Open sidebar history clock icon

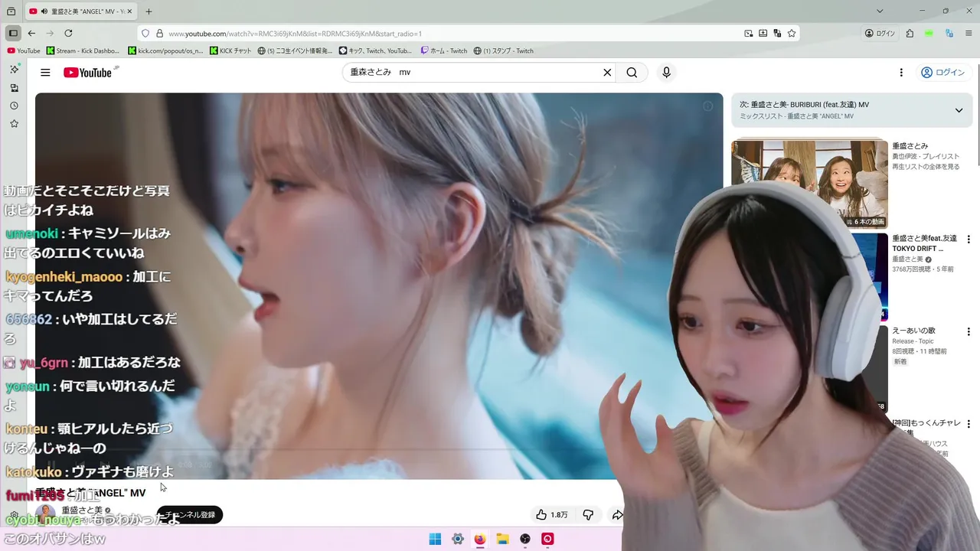[14, 106]
